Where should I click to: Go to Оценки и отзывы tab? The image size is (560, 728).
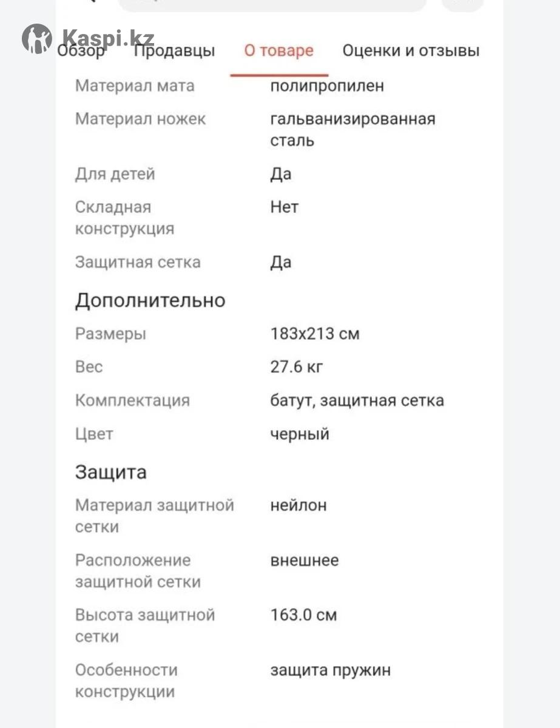[x=411, y=51]
